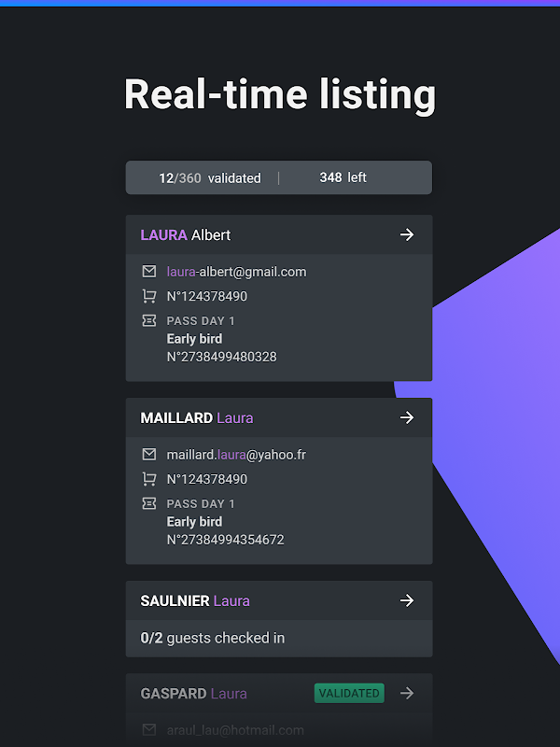560x747 pixels.
Task: Click ticket icon in MAILLARD Laura card
Action: [x=148, y=503]
